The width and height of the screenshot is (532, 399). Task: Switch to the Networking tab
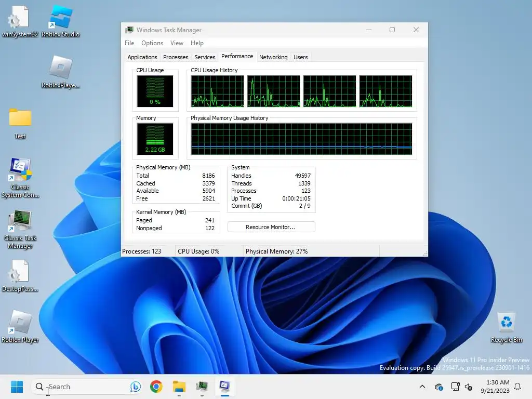(x=273, y=57)
